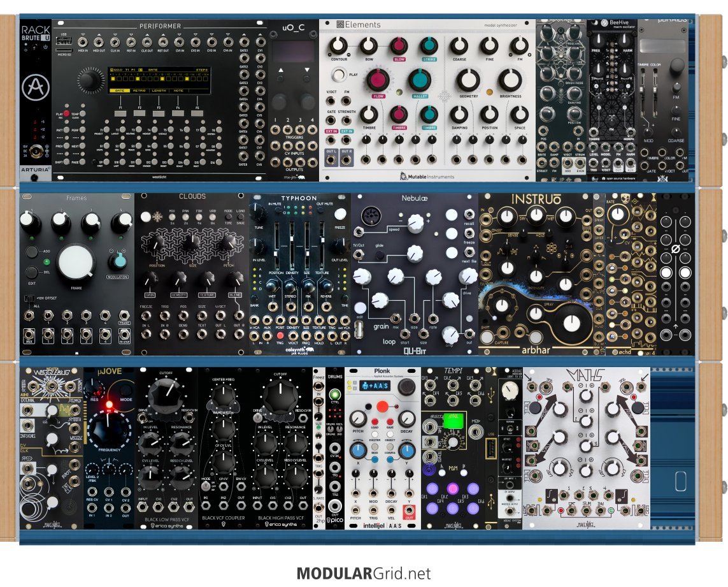
Task: Click the Performer Micro SD slot
Action: pos(64,49)
